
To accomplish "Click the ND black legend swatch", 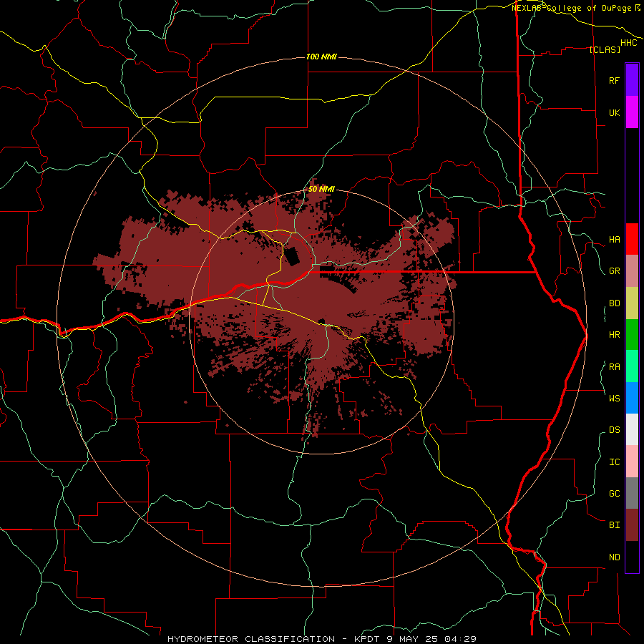I will [632, 557].
